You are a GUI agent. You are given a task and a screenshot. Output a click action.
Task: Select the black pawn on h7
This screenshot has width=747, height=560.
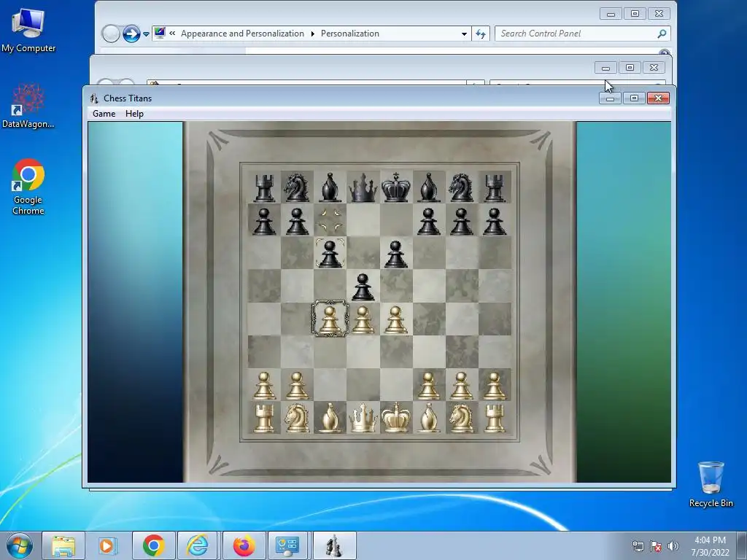pyautogui.click(x=495, y=221)
